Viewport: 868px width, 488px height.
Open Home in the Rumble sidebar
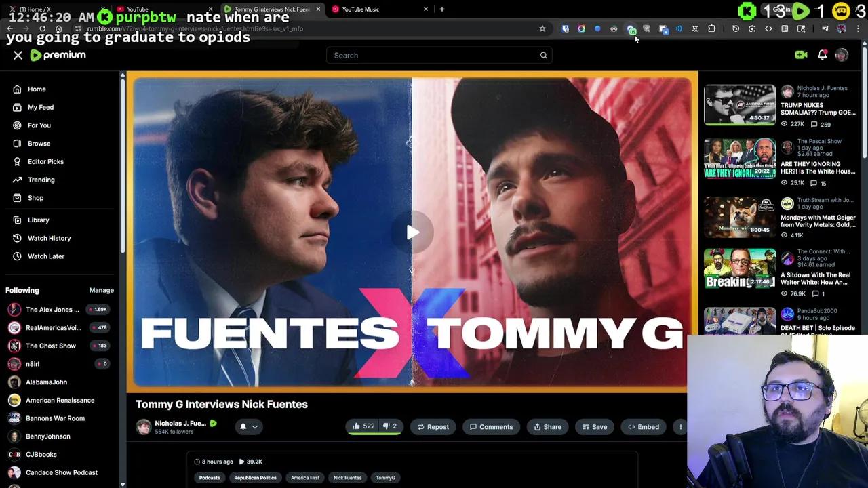tap(37, 89)
